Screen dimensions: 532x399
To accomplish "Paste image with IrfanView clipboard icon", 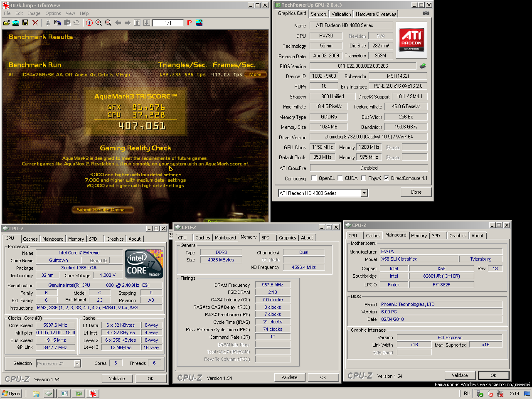I will [67, 23].
